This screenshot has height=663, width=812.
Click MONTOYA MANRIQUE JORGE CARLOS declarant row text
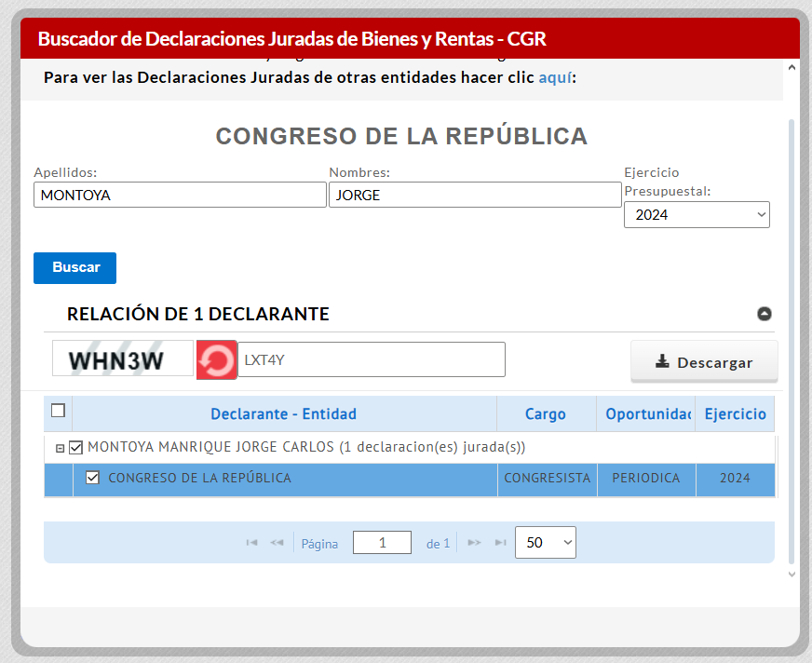coord(306,447)
